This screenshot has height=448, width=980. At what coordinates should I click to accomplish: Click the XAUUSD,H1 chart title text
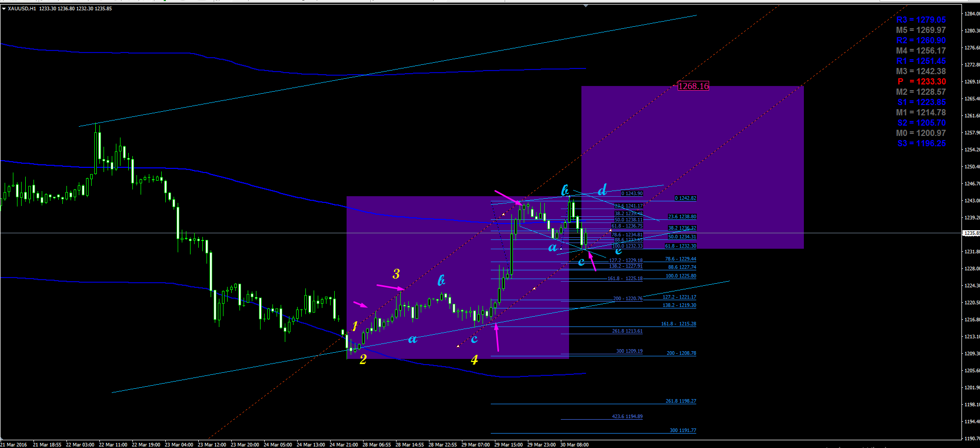click(22, 9)
